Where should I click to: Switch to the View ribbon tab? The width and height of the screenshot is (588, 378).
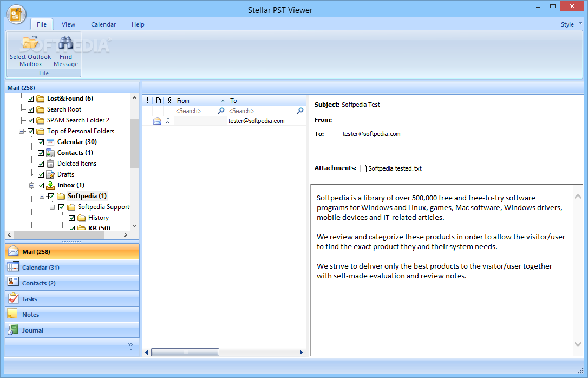(68, 24)
